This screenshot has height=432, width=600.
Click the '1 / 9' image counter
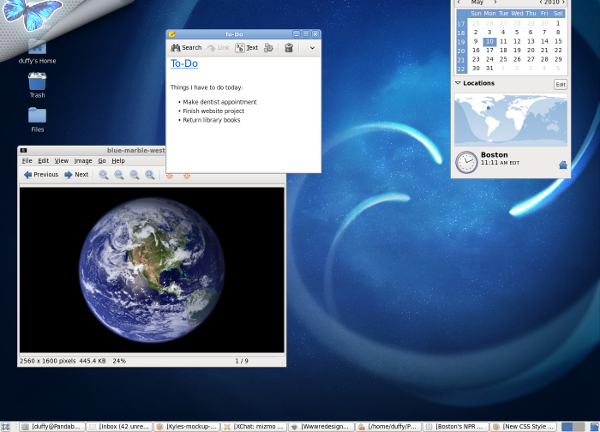click(x=241, y=361)
